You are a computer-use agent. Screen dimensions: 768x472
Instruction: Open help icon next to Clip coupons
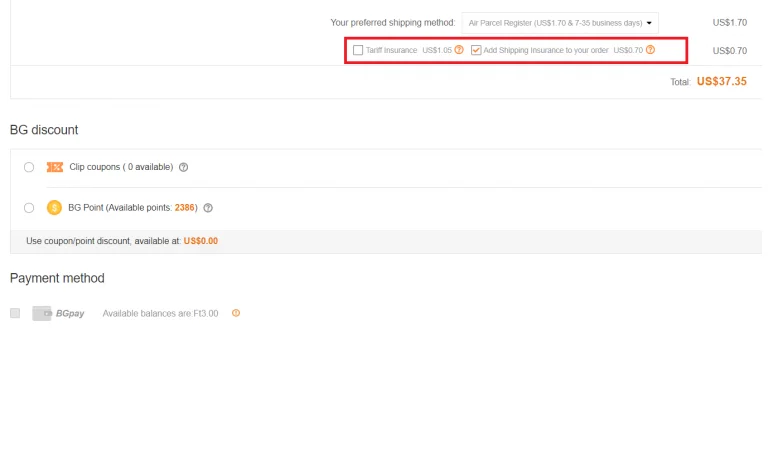click(183, 167)
